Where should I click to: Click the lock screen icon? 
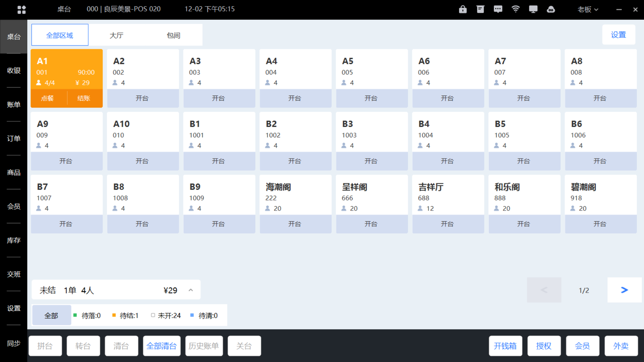[x=463, y=9]
